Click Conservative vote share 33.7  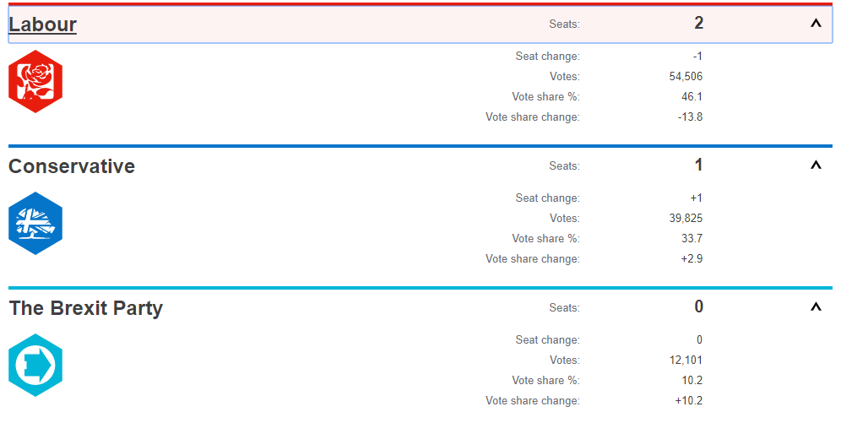[x=692, y=239]
